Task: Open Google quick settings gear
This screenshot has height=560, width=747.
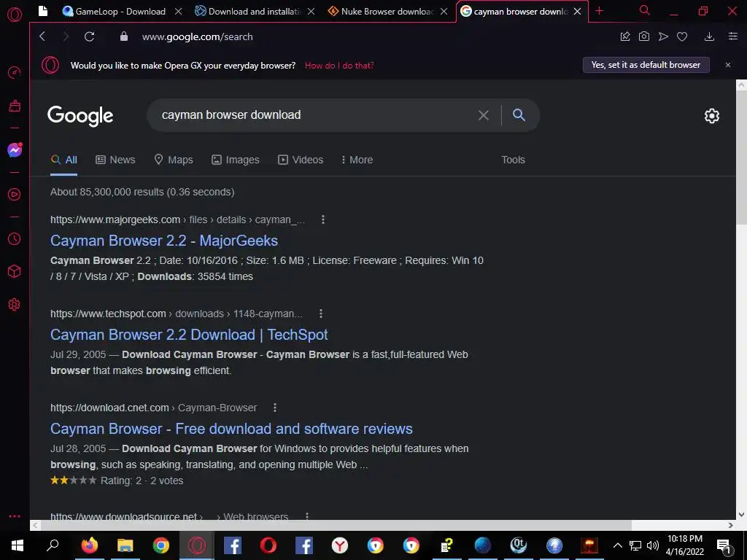Action: click(712, 116)
